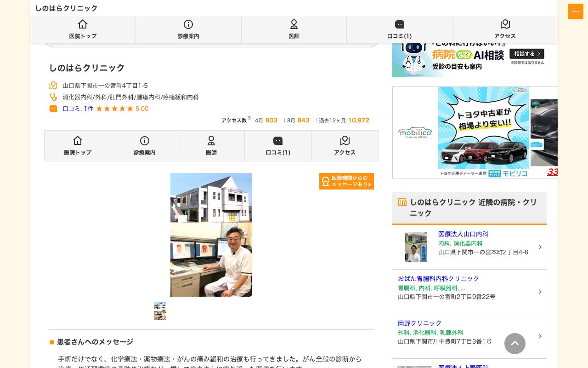Image resolution: width=588 pixels, height=368 pixels.
Task: Click the person icon in lower 医師 tab
Action: [211, 141]
